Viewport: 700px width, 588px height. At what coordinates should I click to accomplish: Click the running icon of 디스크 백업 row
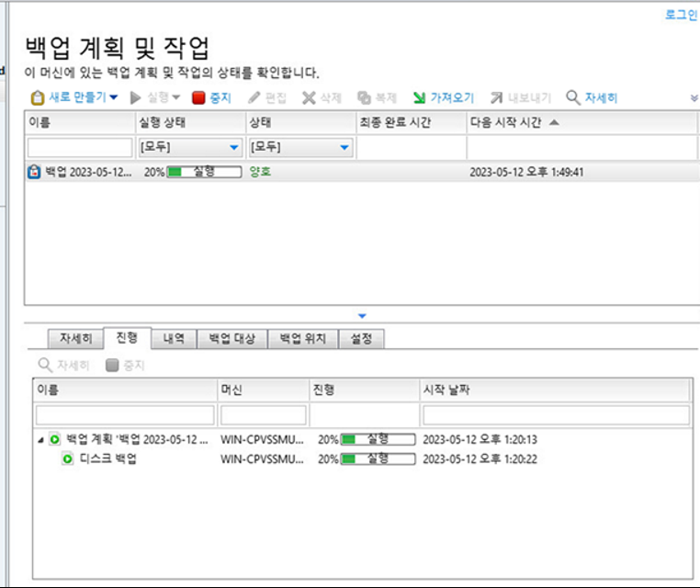tap(68, 459)
